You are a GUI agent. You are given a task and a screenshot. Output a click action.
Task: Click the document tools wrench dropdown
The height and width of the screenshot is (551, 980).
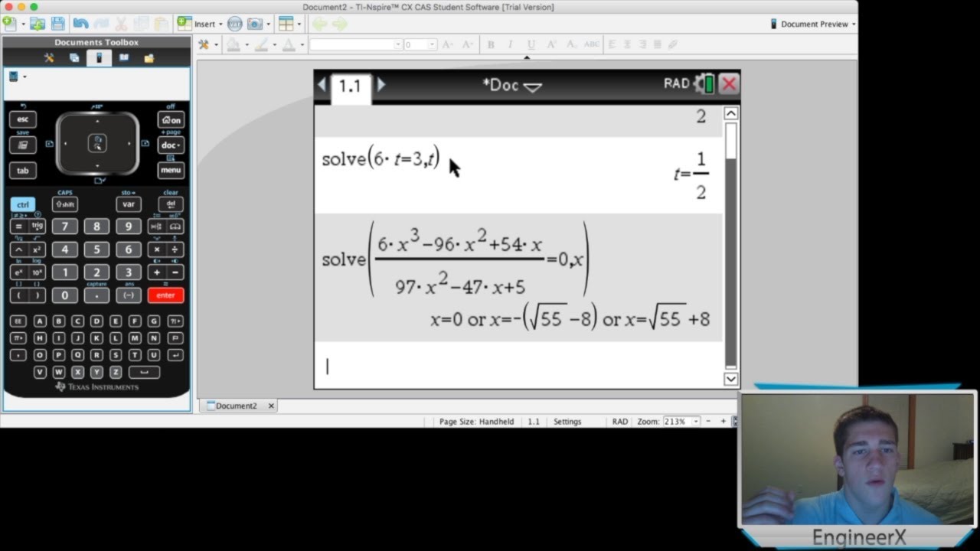pos(207,45)
